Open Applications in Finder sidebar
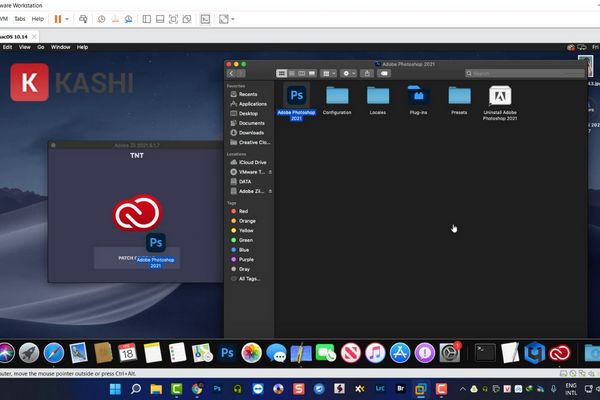This screenshot has width=600, height=400. click(253, 104)
